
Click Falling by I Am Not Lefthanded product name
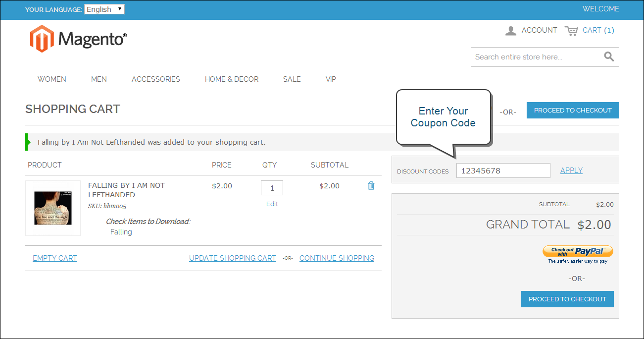tap(126, 190)
